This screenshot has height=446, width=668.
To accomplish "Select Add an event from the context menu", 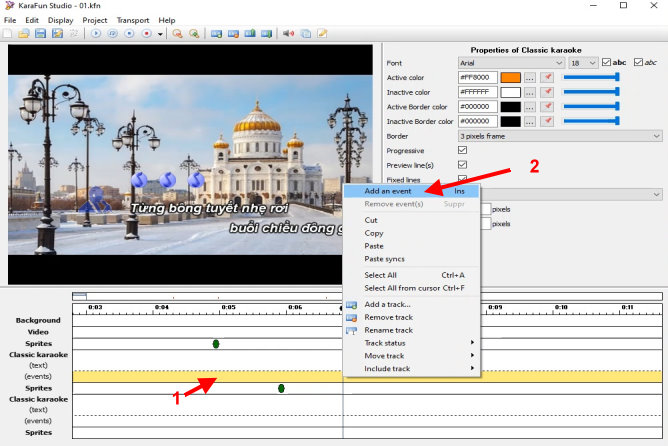I will point(388,190).
